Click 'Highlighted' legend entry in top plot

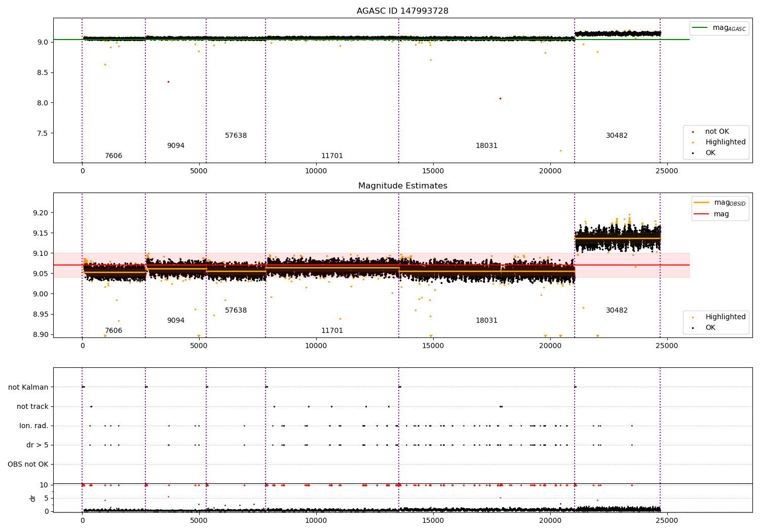pyautogui.click(x=725, y=142)
